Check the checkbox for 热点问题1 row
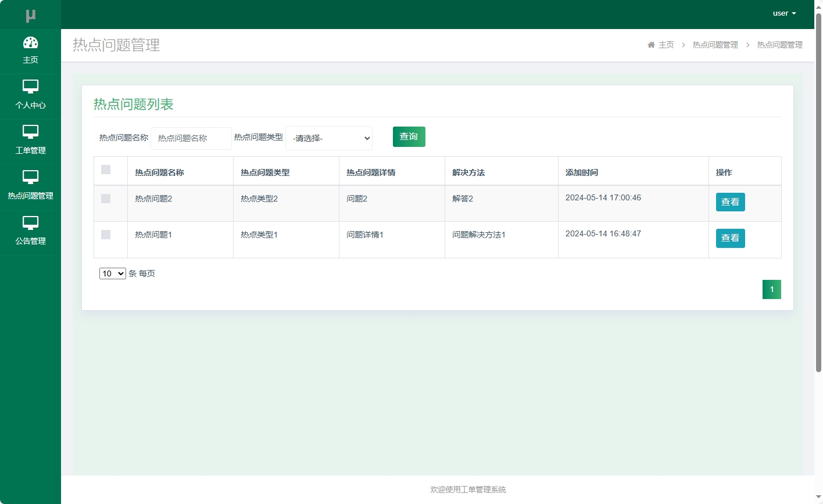Screen dimensions: 823x504 pyautogui.click(x=106, y=235)
